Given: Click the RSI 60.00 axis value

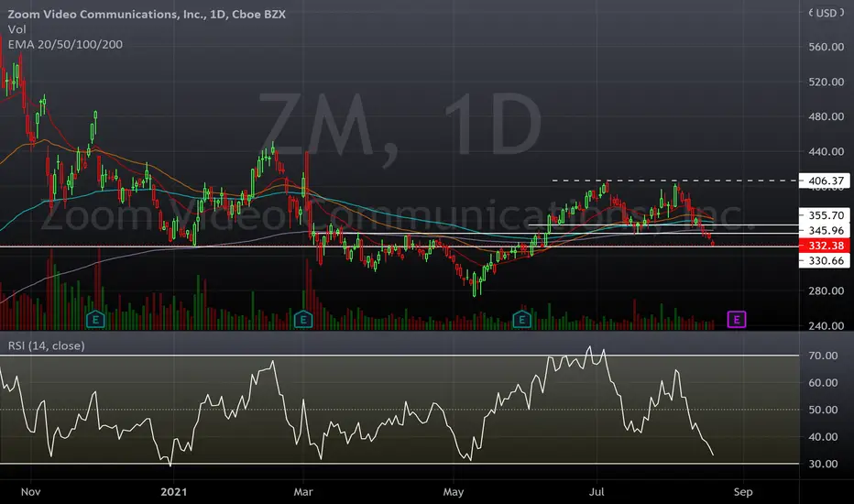Looking at the screenshot, I should (x=823, y=383).
